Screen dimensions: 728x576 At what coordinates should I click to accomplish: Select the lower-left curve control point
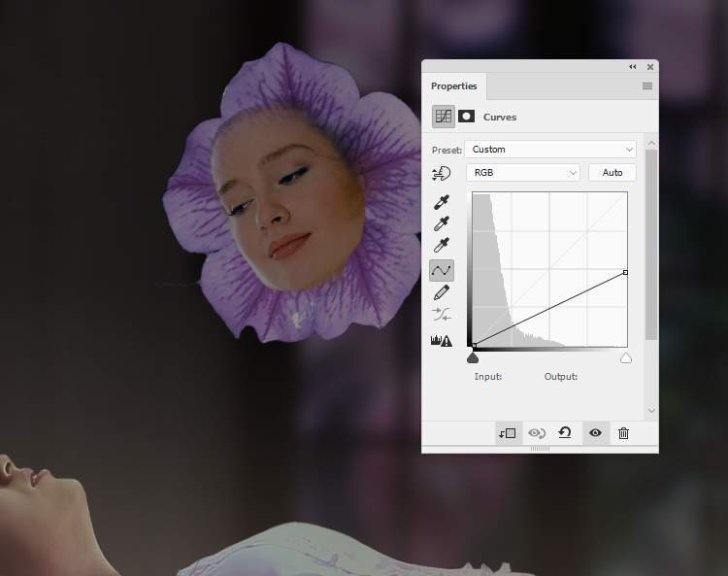[x=474, y=346]
